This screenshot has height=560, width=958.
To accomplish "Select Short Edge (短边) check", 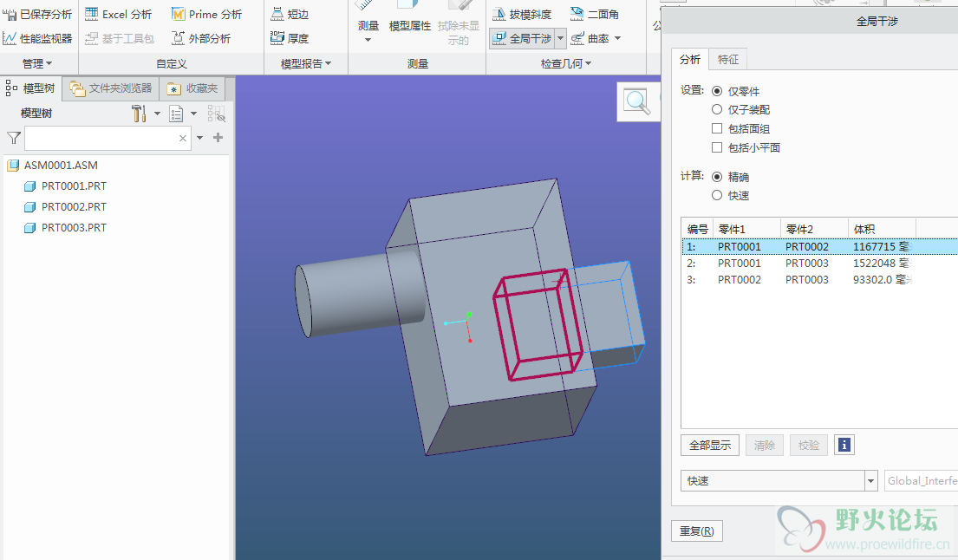I will pyautogui.click(x=290, y=14).
